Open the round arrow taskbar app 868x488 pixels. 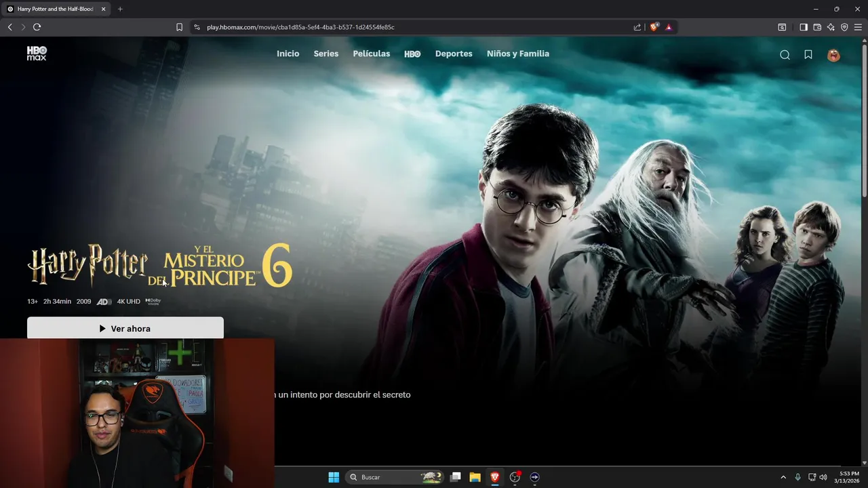click(534, 477)
